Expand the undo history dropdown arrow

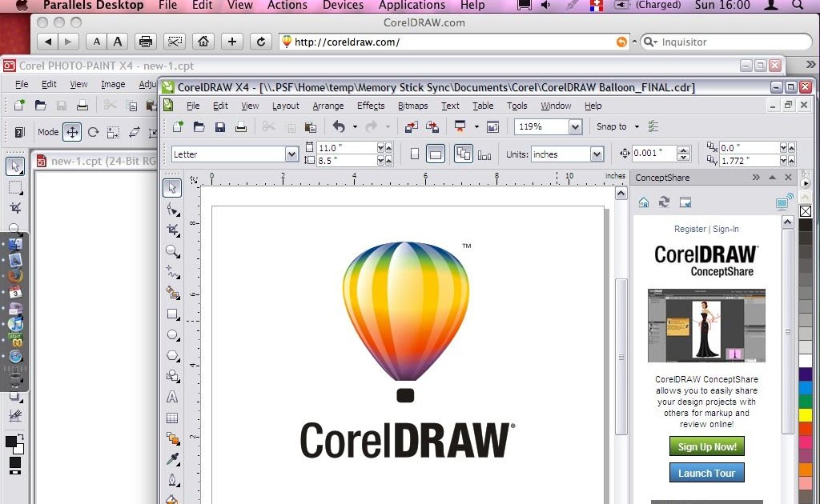[x=355, y=126]
